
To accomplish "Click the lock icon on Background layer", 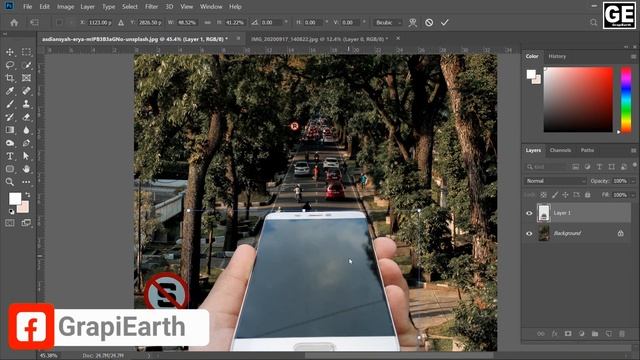I will 620,233.
